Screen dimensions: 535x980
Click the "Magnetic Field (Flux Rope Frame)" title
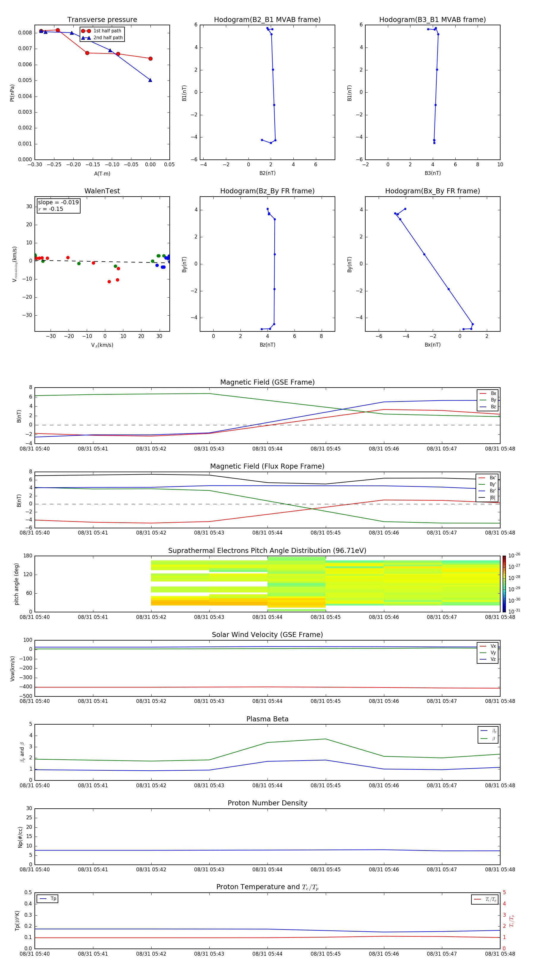pos(267,467)
